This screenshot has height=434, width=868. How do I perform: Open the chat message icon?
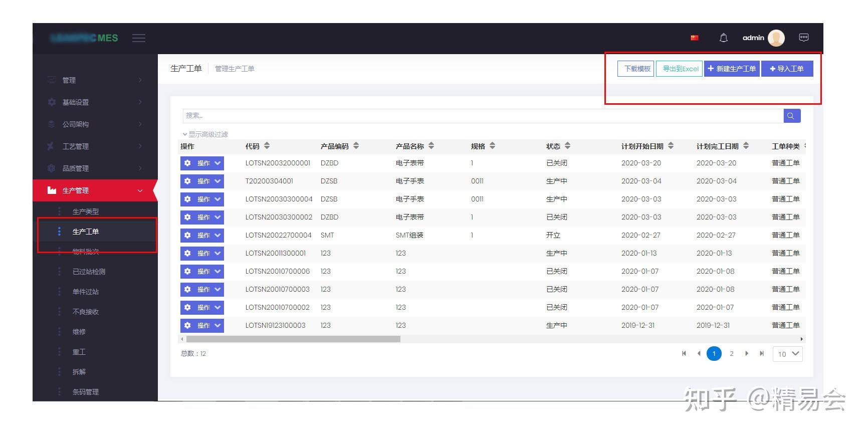coord(804,38)
